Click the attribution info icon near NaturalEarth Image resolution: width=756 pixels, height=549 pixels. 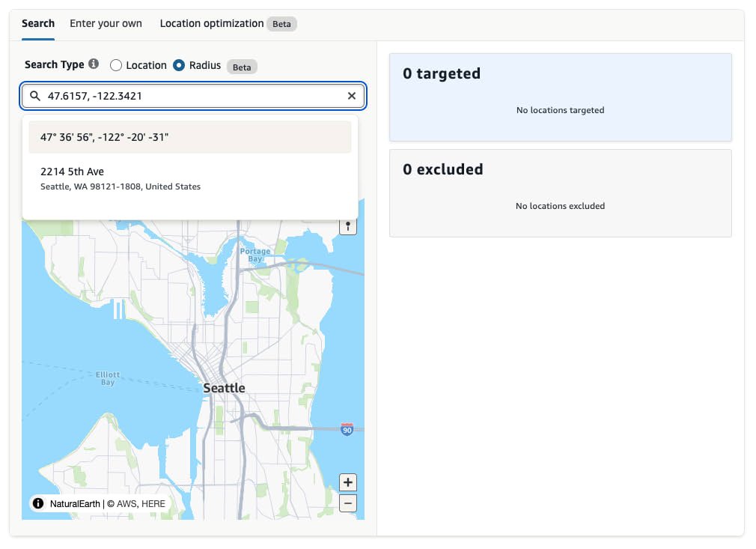tap(37, 503)
